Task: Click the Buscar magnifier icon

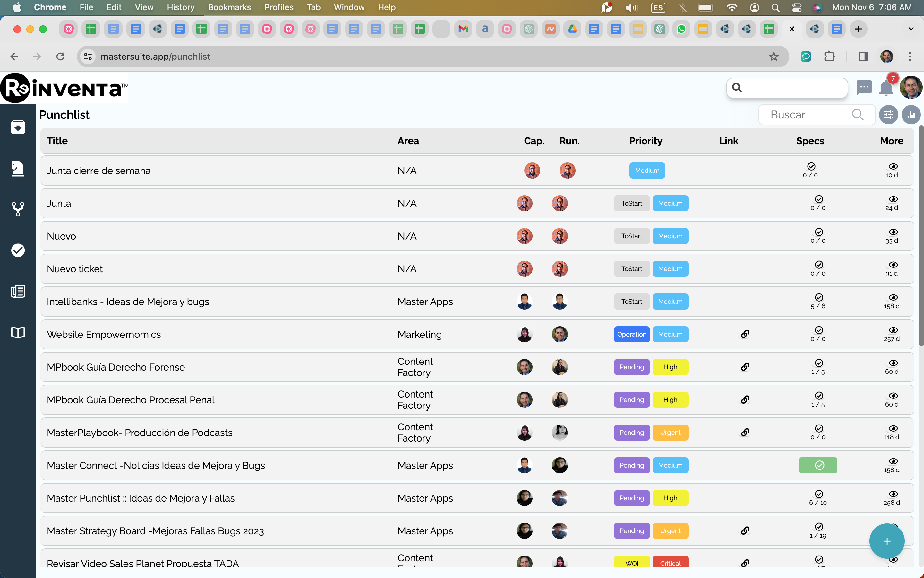Action: pos(858,114)
